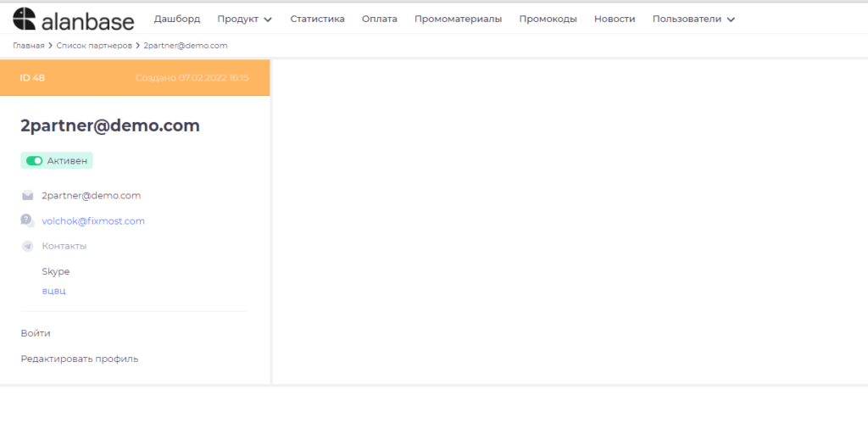Expand the Продукт dropdown menu
Image resolution: width=868 pixels, height=423 pixels.
[x=245, y=19]
